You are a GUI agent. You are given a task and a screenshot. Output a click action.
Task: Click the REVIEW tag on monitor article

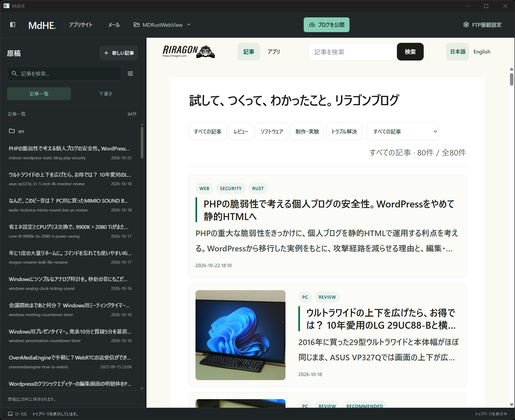click(327, 297)
